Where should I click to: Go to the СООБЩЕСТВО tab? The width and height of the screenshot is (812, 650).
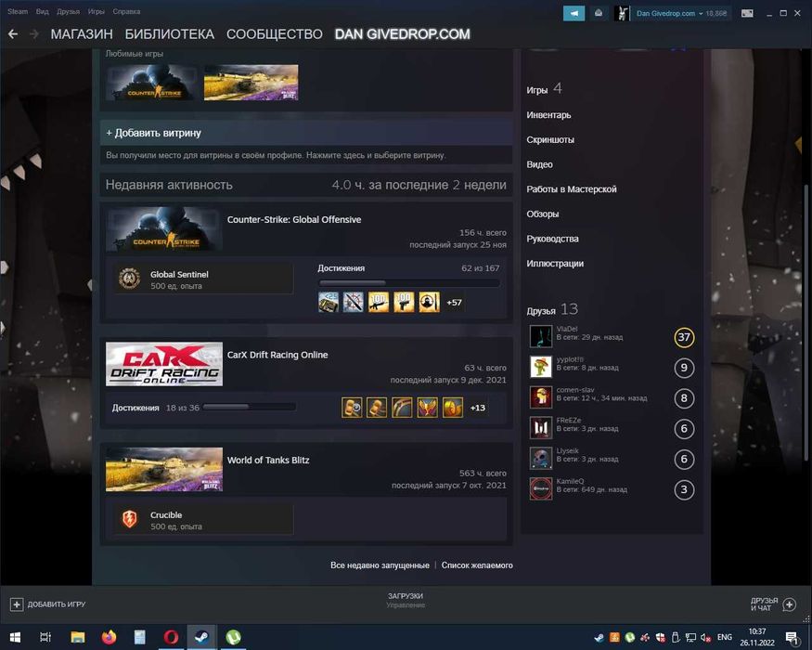point(275,34)
